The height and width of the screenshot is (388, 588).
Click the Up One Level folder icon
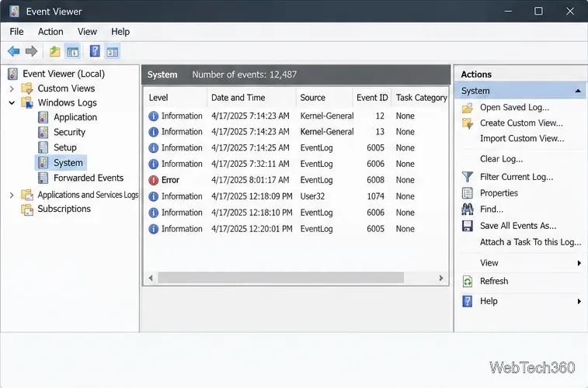click(x=54, y=51)
